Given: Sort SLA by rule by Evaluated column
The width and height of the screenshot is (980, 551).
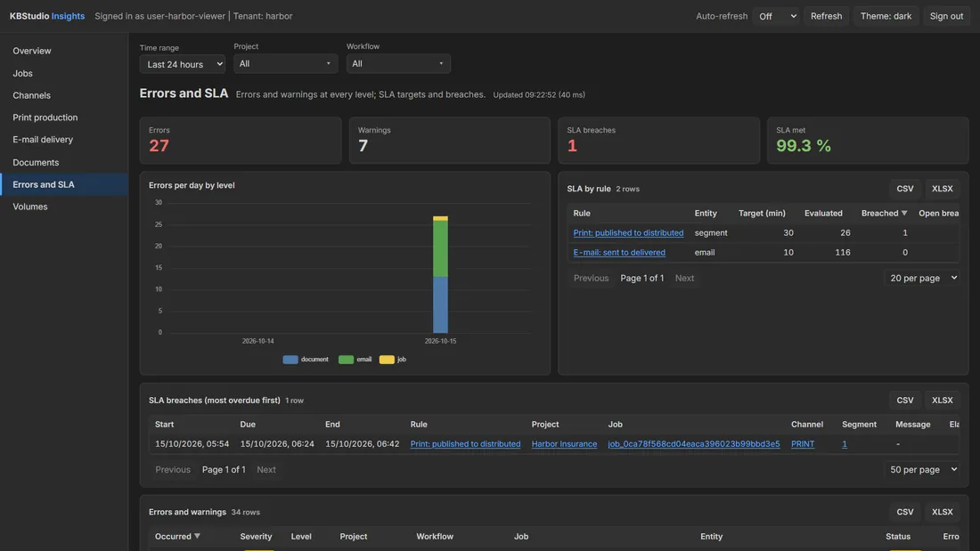Looking at the screenshot, I should 823,213.
